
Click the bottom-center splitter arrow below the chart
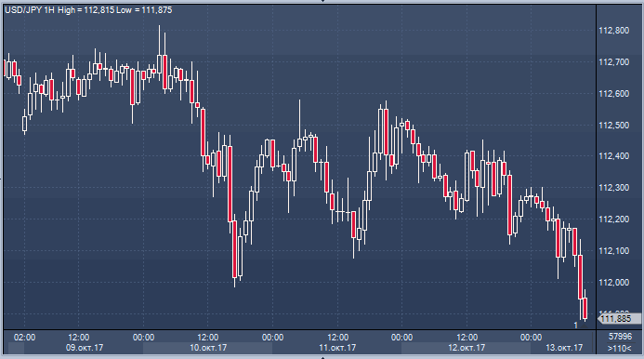pos(322,357)
